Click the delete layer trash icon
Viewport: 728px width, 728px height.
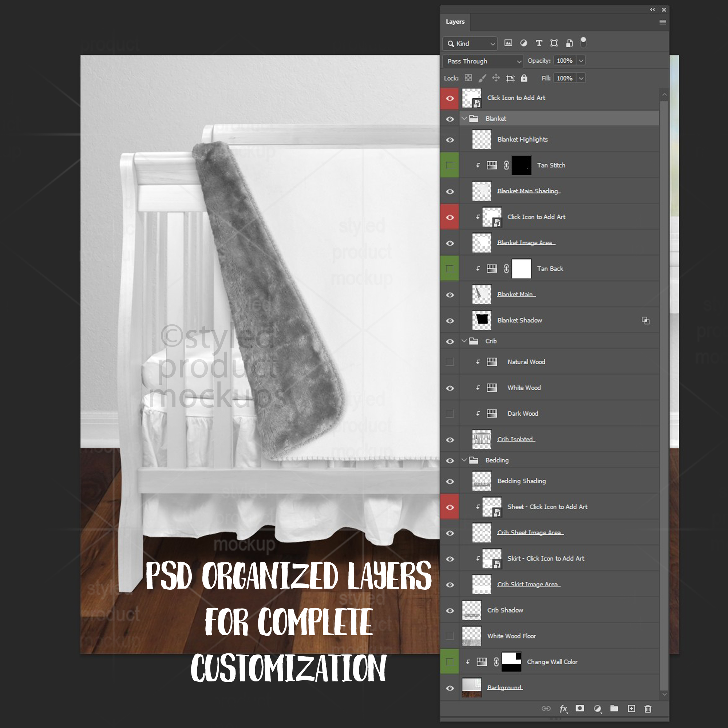648,709
